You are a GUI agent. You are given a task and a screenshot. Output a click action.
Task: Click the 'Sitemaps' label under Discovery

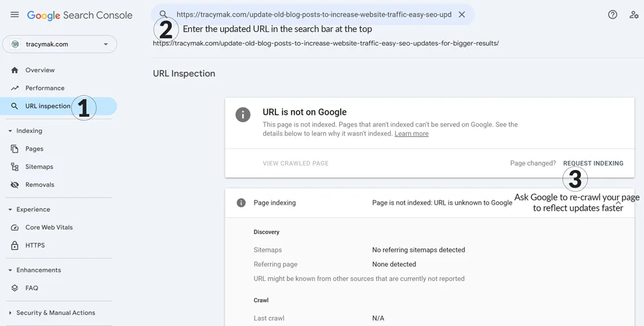click(x=268, y=250)
